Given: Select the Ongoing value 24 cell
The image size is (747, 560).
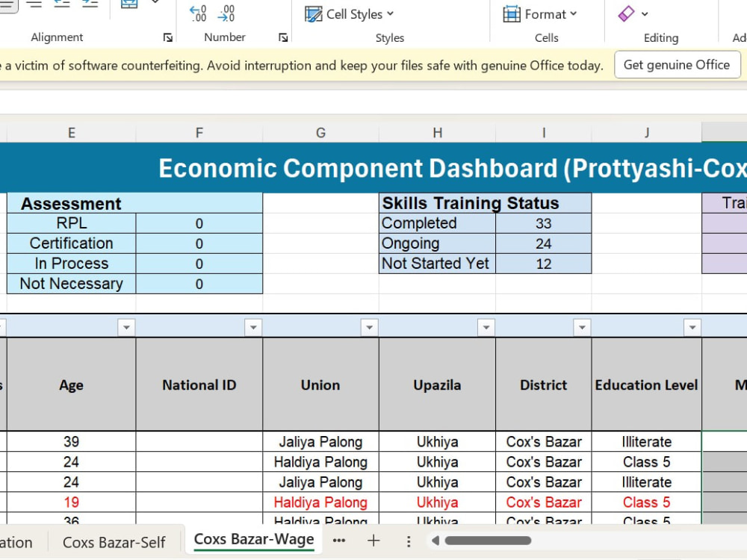Looking at the screenshot, I should click(544, 243).
